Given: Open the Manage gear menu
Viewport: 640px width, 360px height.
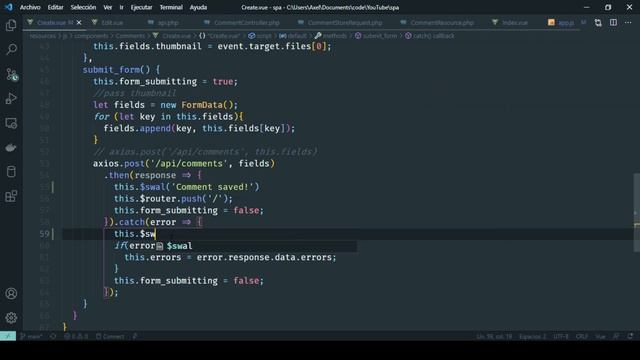Looking at the screenshot, I should [11, 318].
